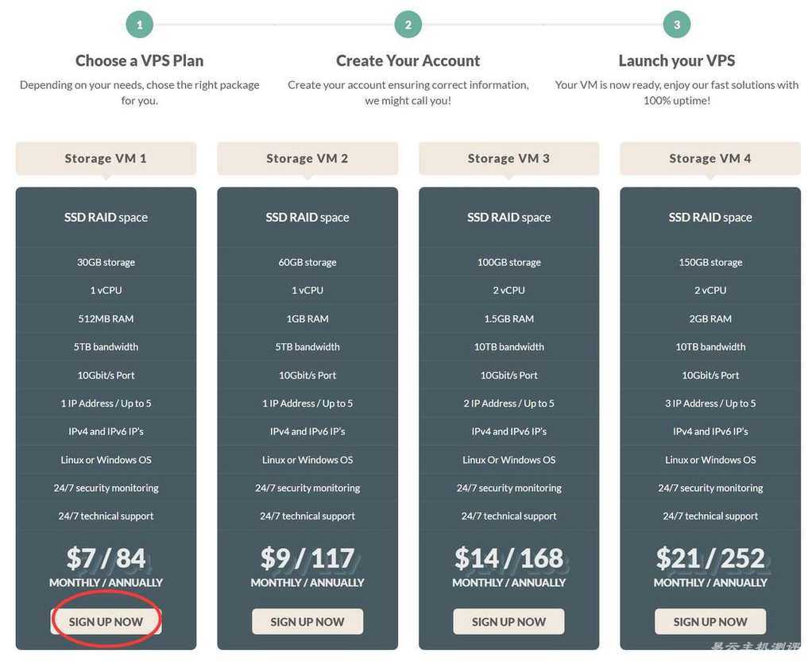812x661 pixels.
Task: Click the $14 / 168 price text
Action: coord(508,559)
